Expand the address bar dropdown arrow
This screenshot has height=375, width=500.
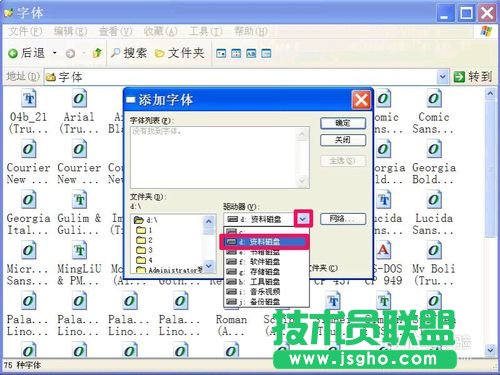tap(442, 77)
